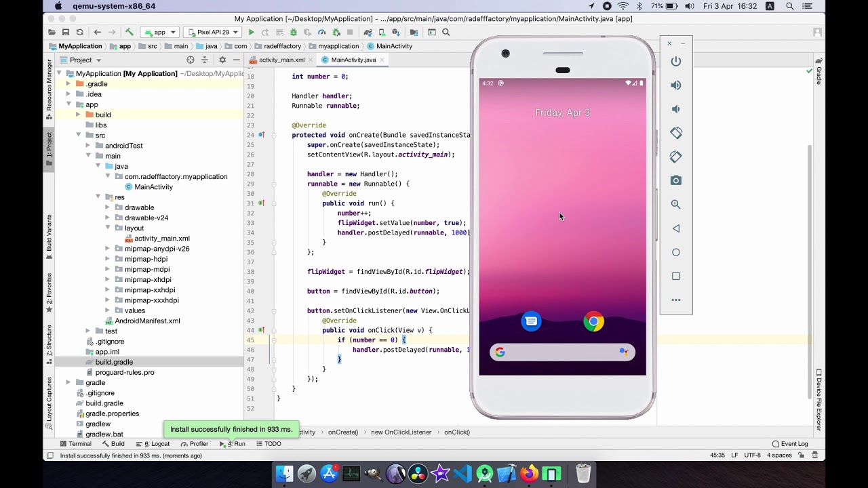Click the emulator rotate right icon

[x=676, y=157]
